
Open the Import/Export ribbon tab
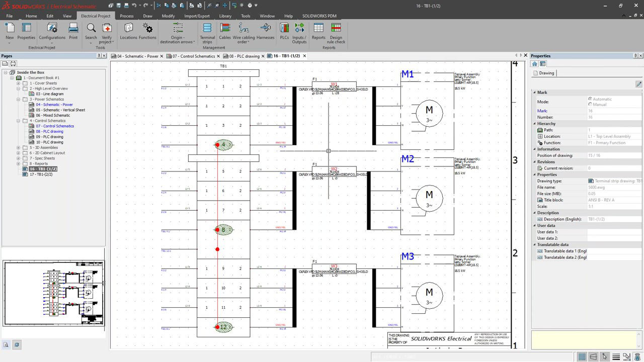(197, 16)
